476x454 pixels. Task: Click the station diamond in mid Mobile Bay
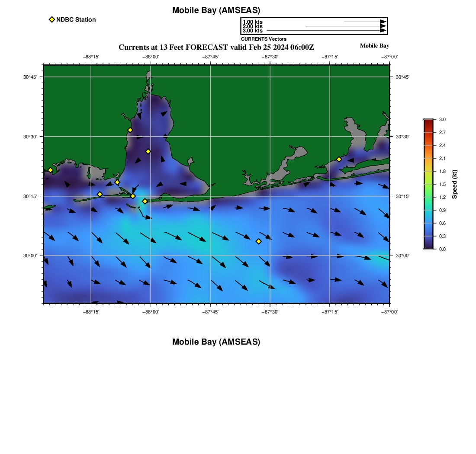148,151
